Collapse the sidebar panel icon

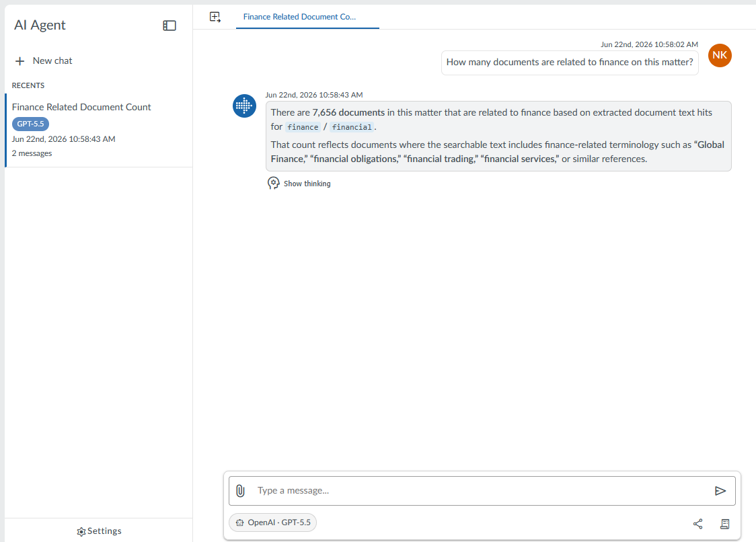[x=169, y=26]
